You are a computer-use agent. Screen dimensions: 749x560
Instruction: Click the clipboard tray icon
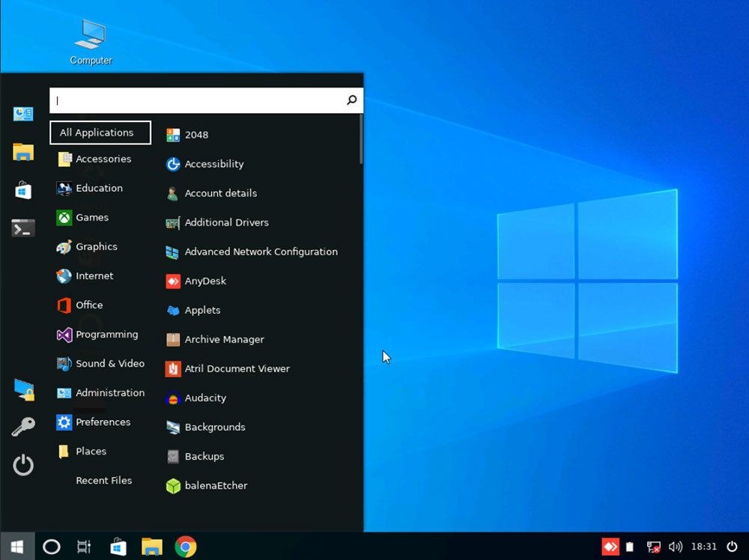(630, 547)
